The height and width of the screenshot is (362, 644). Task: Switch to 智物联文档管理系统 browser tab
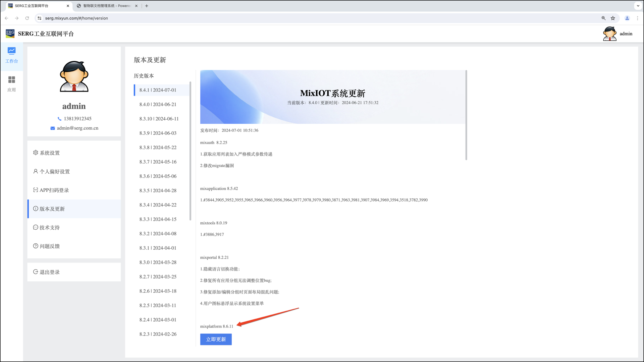pos(107,6)
